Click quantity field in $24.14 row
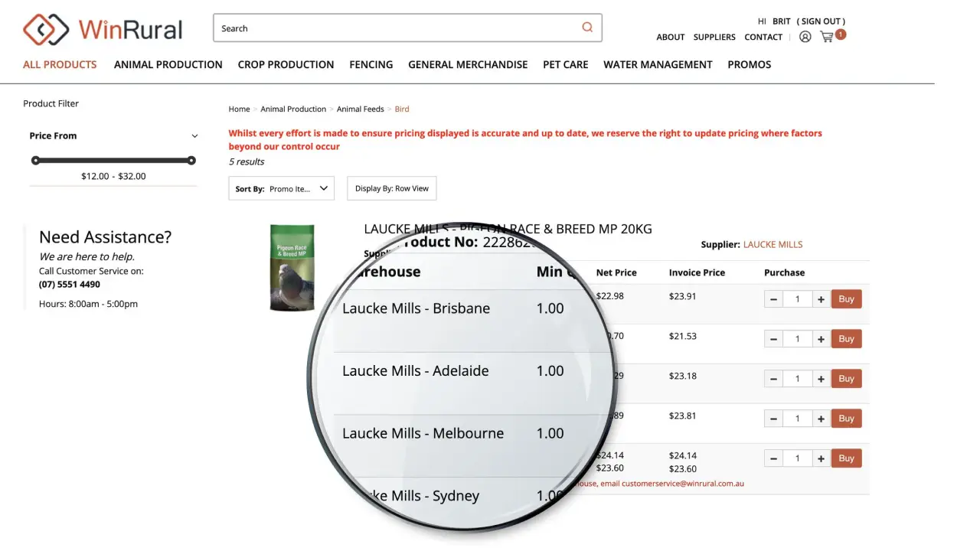980x551 pixels. (797, 458)
